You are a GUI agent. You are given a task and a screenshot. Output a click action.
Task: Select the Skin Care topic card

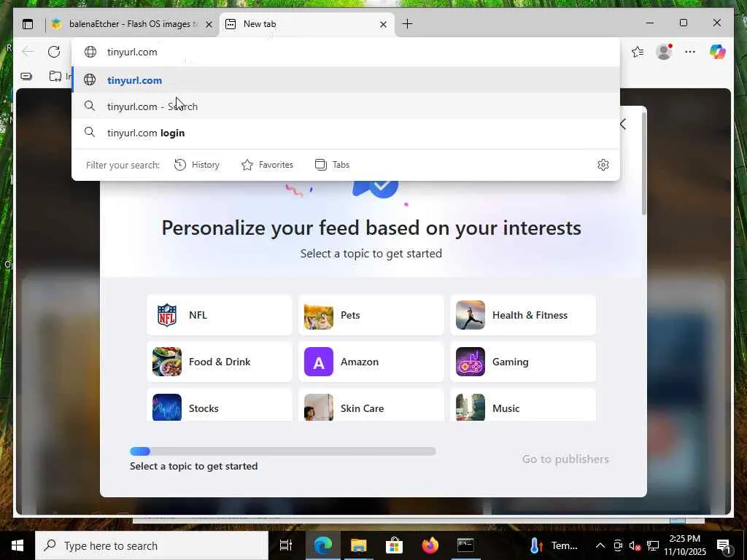pyautogui.click(x=371, y=405)
